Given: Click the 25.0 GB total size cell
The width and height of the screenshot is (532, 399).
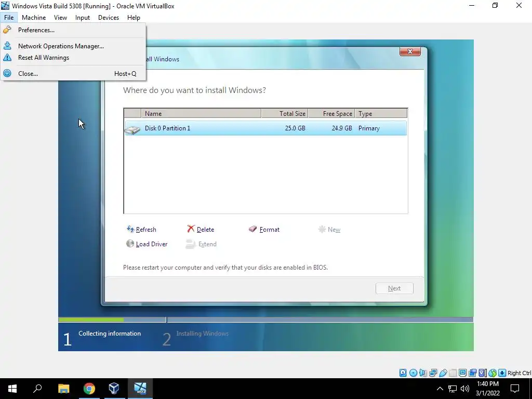Looking at the screenshot, I should pyautogui.click(x=295, y=128).
